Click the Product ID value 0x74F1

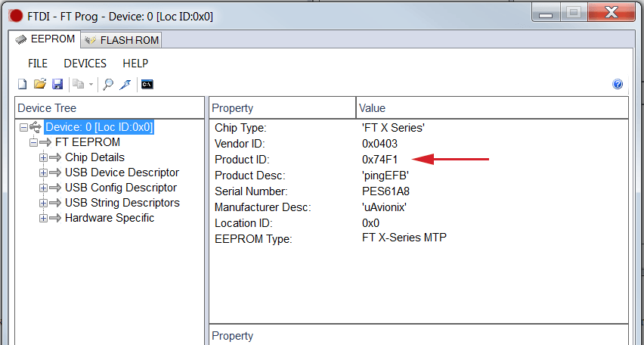tap(380, 160)
